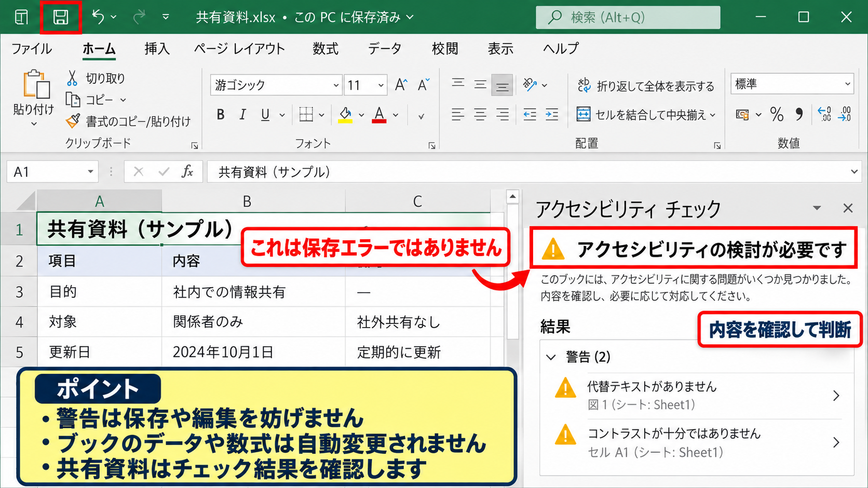Click the Undo arrow icon

point(98,17)
